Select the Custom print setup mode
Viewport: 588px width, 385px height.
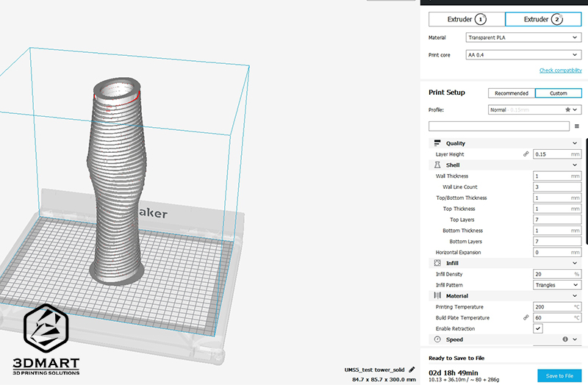558,93
